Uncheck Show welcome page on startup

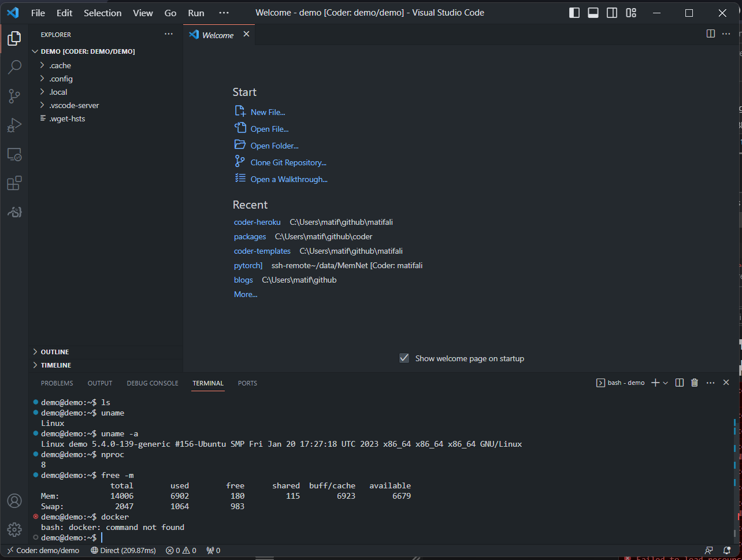405,358
